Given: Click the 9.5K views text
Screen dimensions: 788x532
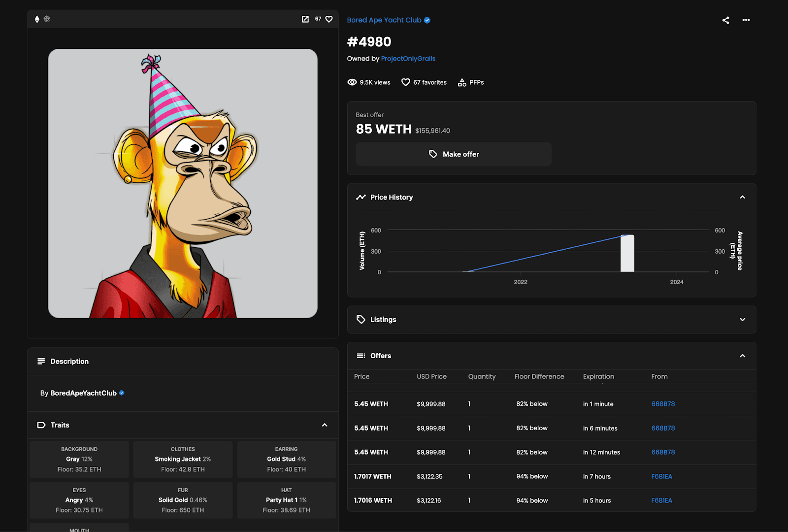Looking at the screenshot, I should (375, 82).
